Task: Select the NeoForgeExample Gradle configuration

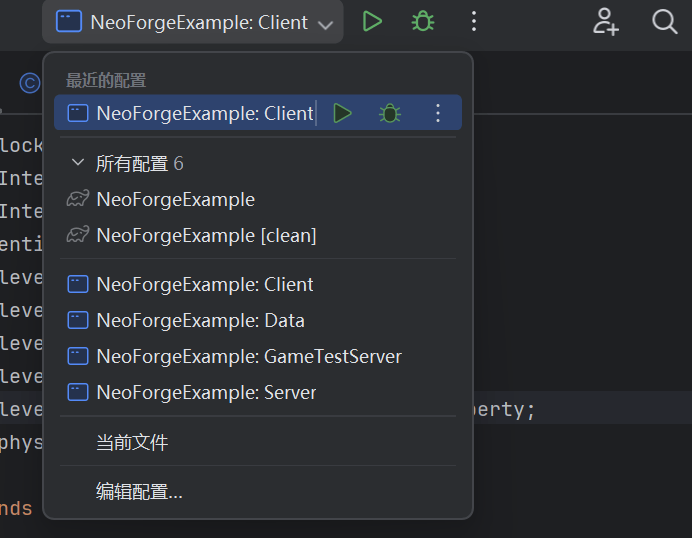Action: (x=175, y=199)
